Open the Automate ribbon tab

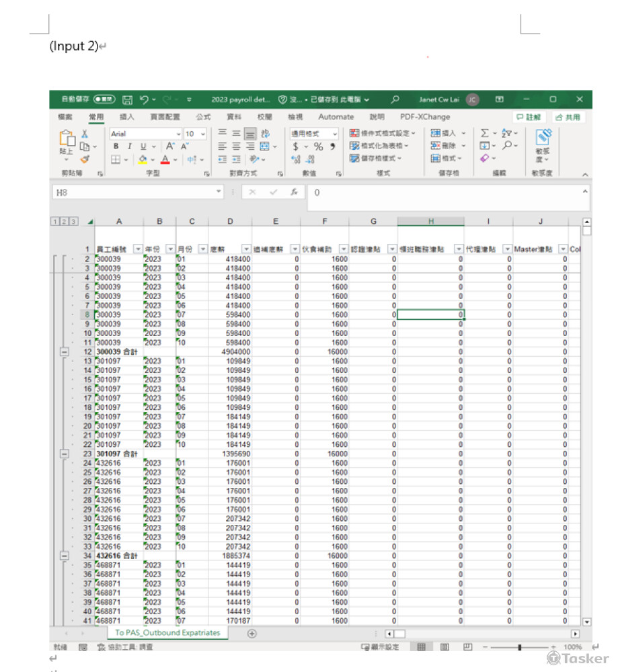pyautogui.click(x=336, y=117)
